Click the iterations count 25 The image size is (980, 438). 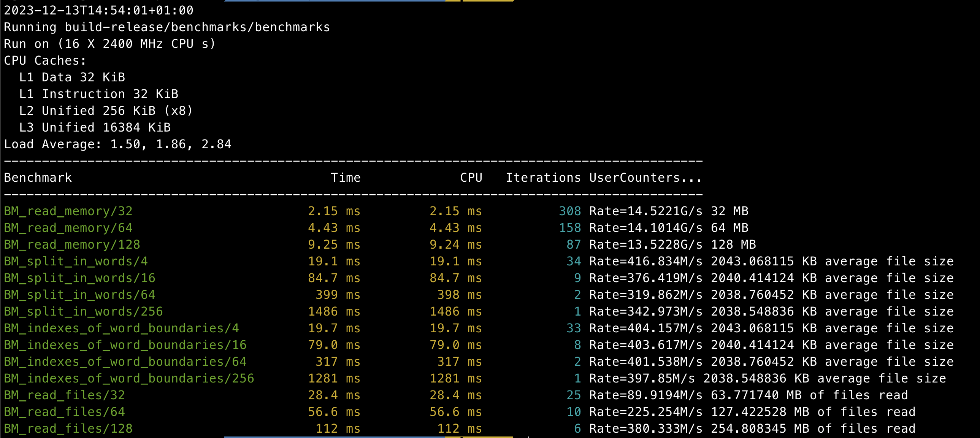[x=574, y=395]
